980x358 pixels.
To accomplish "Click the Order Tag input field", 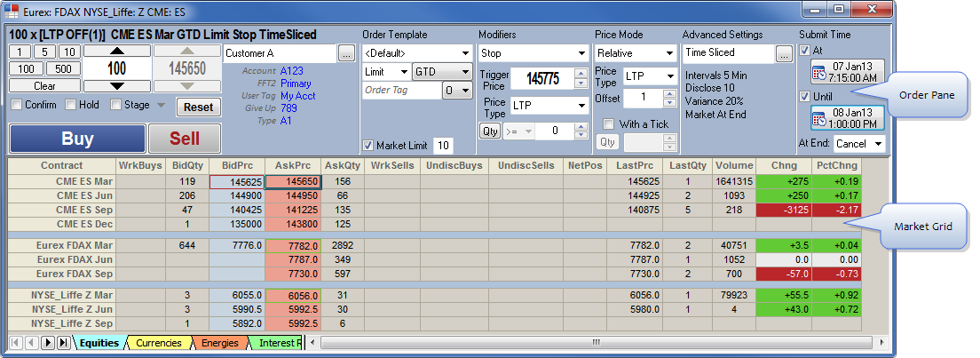I will coord(401,91).
